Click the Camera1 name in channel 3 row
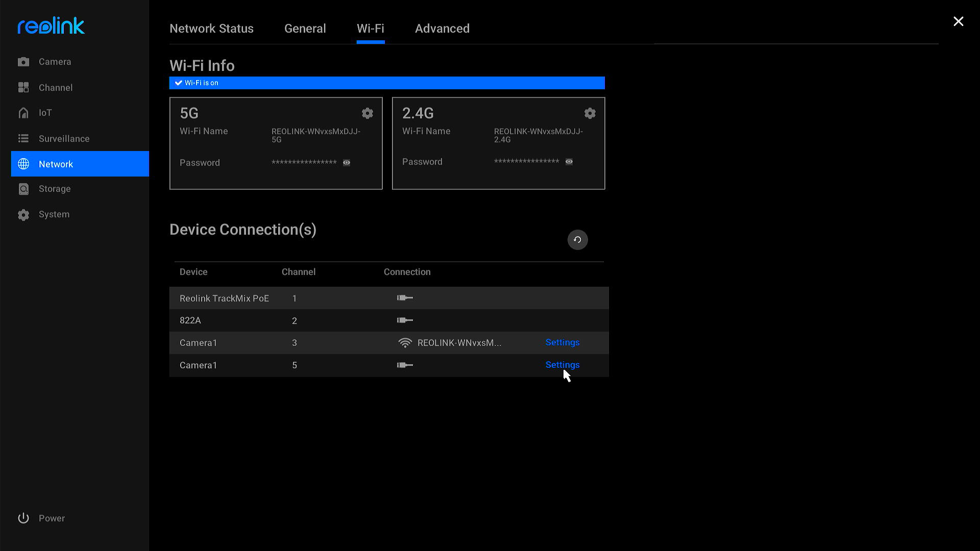Screen dimensions: 980x551 pyautogui.click(x=199, y=343)
